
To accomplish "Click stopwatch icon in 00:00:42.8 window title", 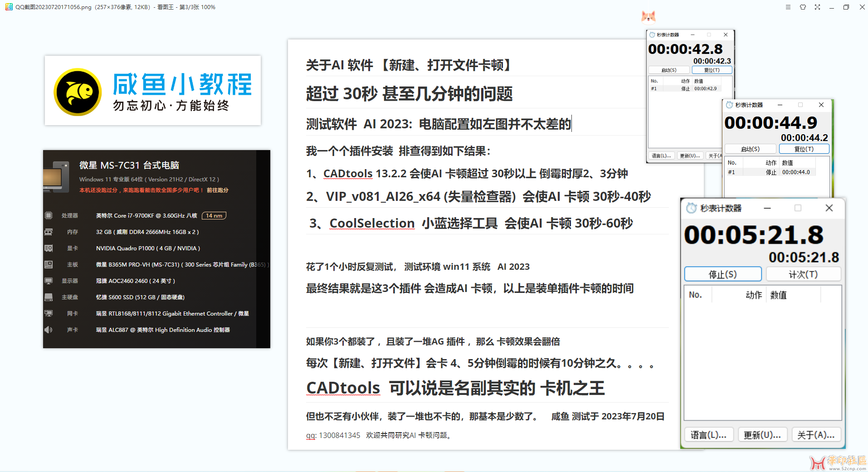I will pyautogui.click(x=652, y=34).
